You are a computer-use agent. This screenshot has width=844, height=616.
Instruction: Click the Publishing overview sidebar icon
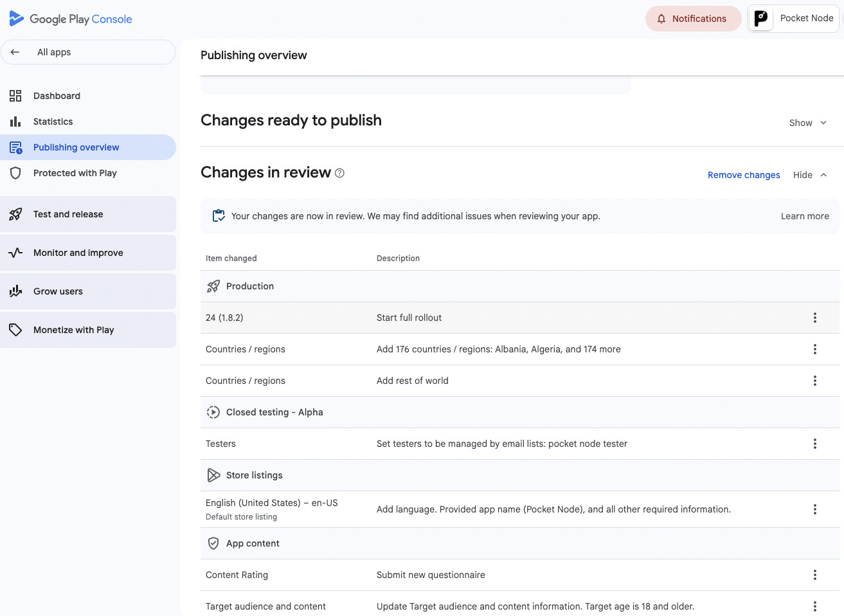[x=15, y=147]
